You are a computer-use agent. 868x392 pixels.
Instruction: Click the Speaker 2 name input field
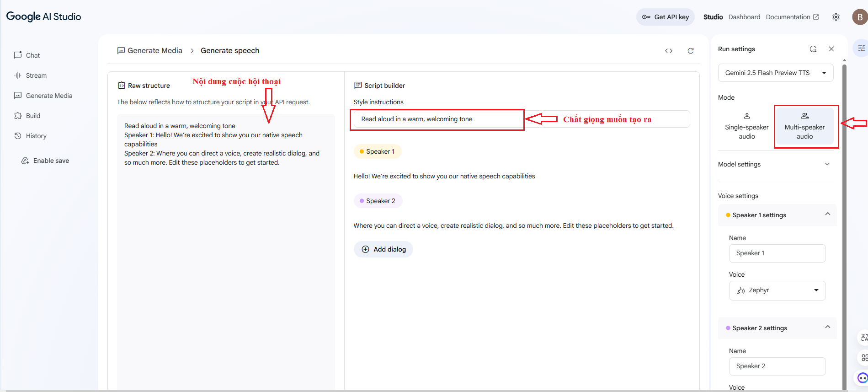[x=777, y=366]
